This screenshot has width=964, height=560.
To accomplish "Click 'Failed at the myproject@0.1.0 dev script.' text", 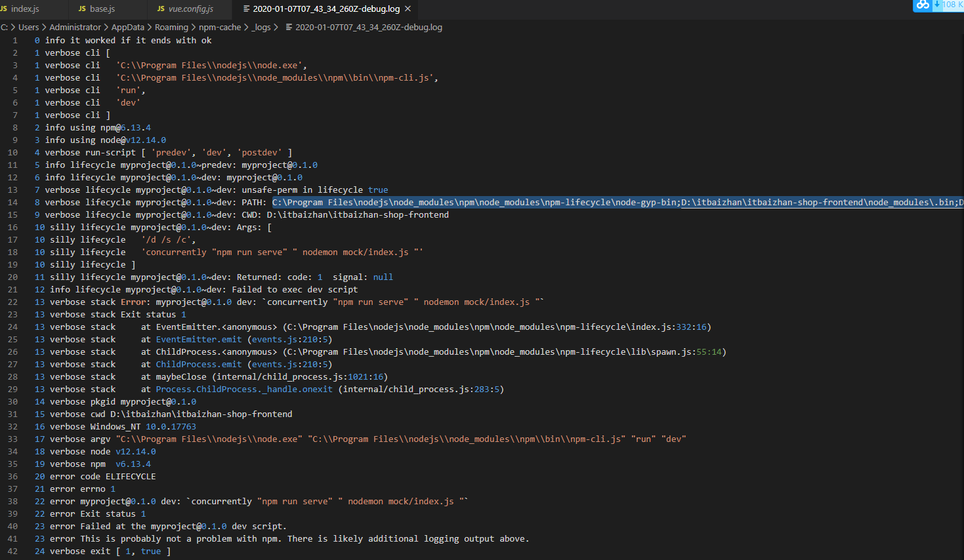I will [x=184, y=527].
